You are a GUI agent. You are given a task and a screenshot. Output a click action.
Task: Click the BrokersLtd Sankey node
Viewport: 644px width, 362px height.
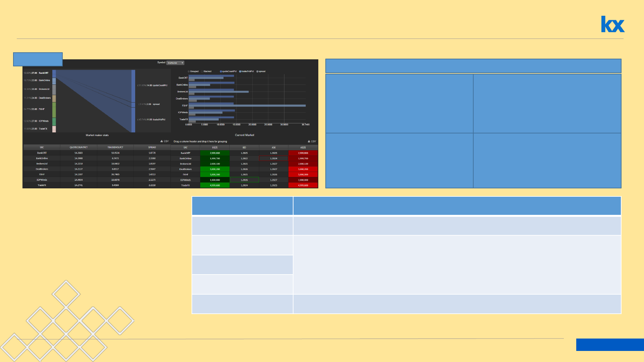[54, 89]
